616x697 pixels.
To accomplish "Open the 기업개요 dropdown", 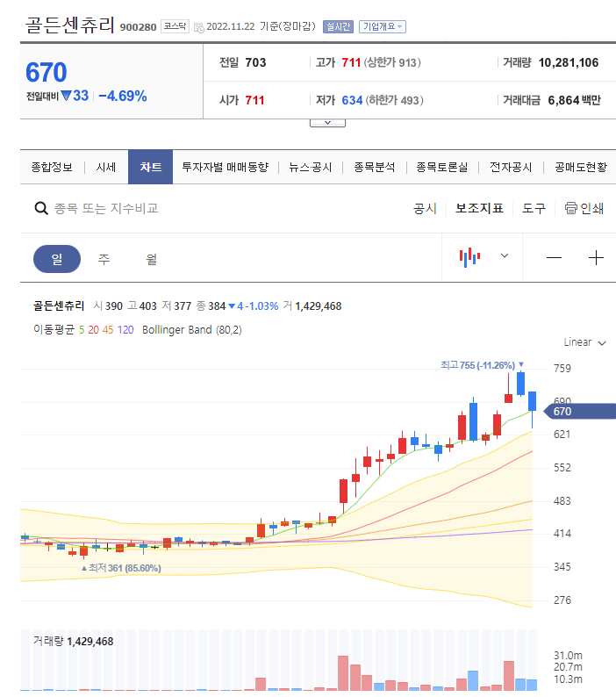I will click(x=383, y=26).
